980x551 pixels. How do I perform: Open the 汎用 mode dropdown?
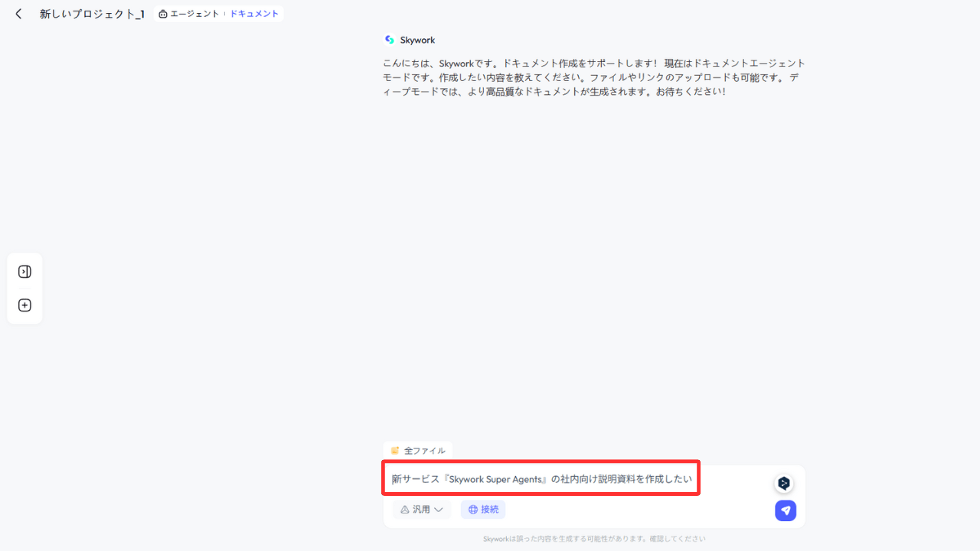point(422,510)
